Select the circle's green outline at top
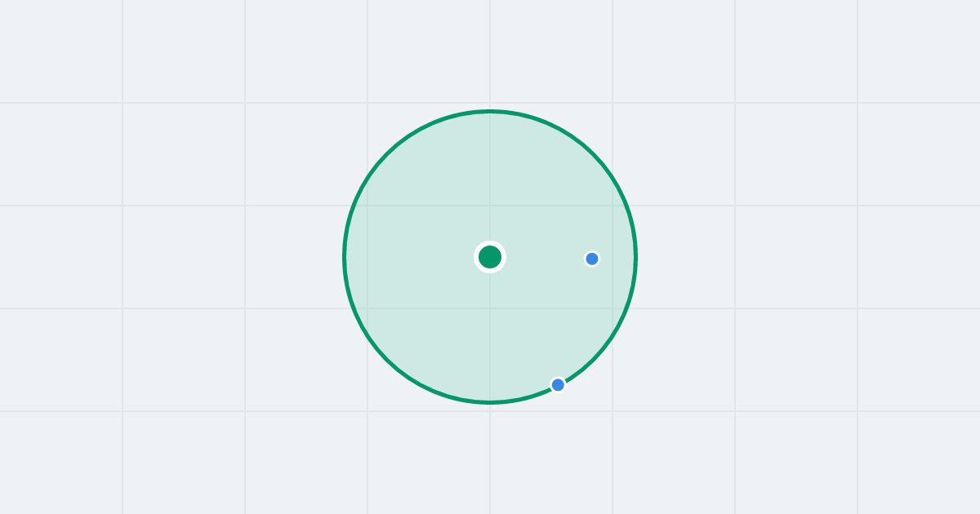The height and width of the screenshot is (514, 980). (490, 111)
